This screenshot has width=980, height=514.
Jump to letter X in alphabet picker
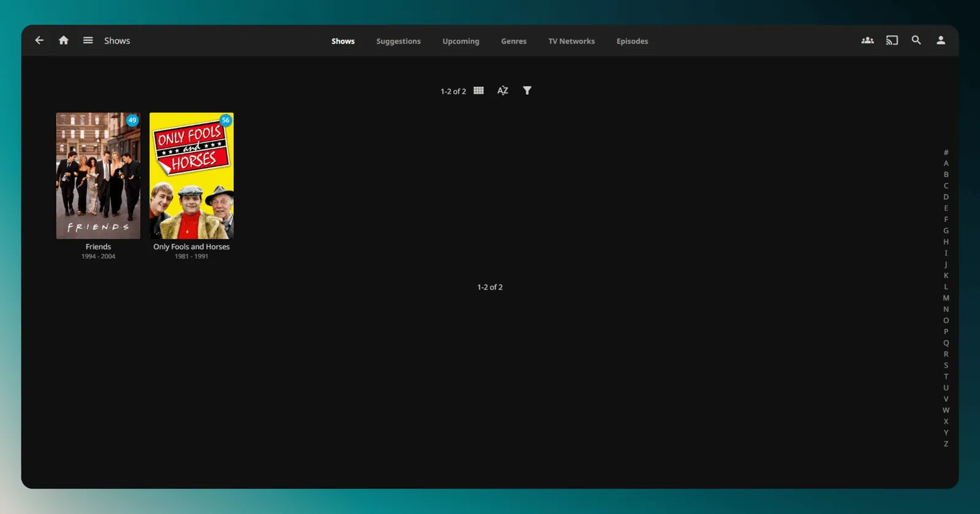946,422
